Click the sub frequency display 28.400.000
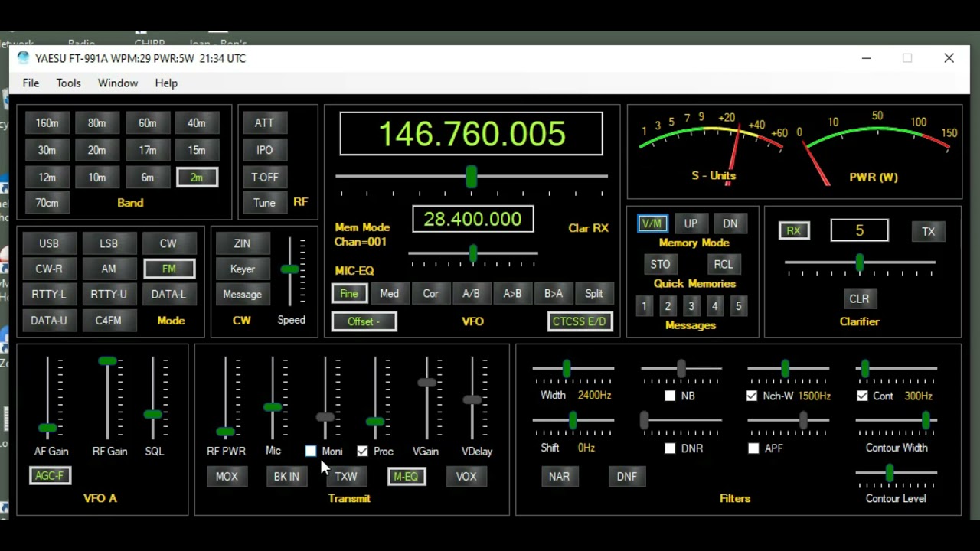The height and width of the screenshot is (551, 980). click(472, 220)
